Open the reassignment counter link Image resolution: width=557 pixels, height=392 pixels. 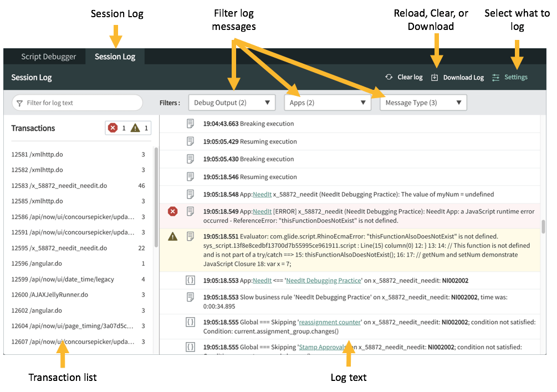[329, 322]
